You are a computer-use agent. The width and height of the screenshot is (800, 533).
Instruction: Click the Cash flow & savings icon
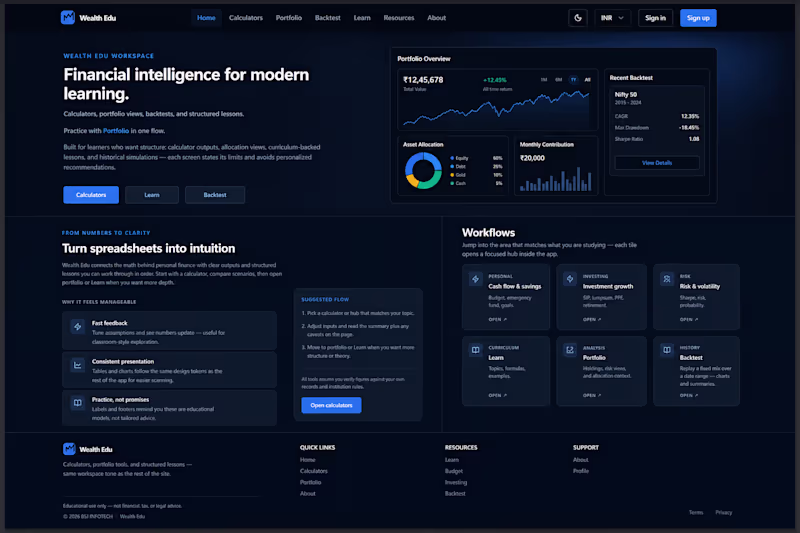click(x=476, y=279)
